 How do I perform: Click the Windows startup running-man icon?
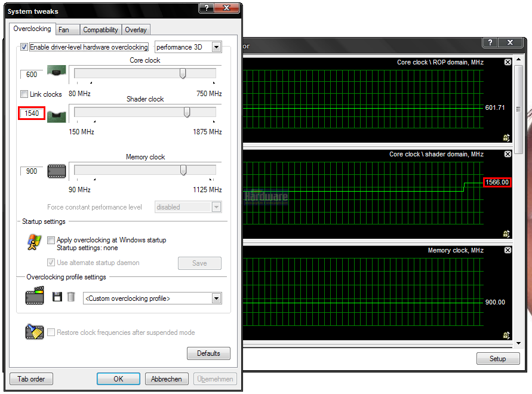pyautogui.click(x=34, y=242)
